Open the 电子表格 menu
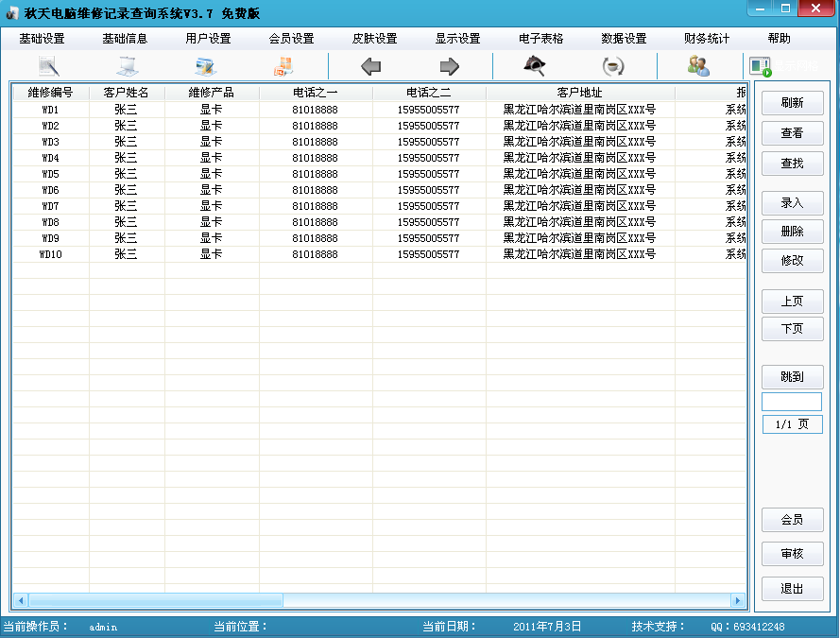Viewport: 840px width, 638px height. (x=541, y=39)
